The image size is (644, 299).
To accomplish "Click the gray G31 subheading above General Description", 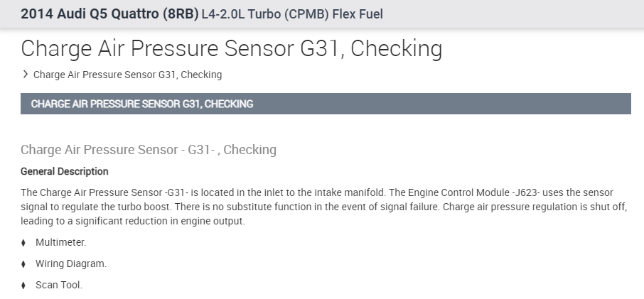I will (x=148, y=150).
